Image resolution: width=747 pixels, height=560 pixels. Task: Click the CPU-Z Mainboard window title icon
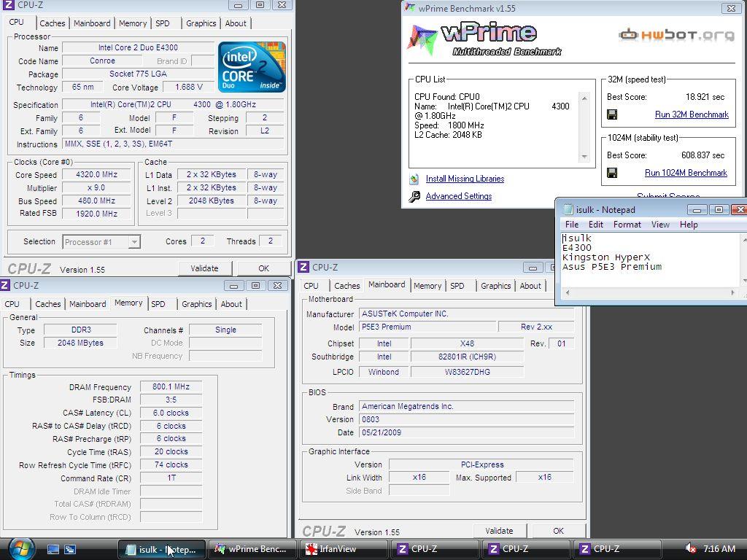point(303,267)
